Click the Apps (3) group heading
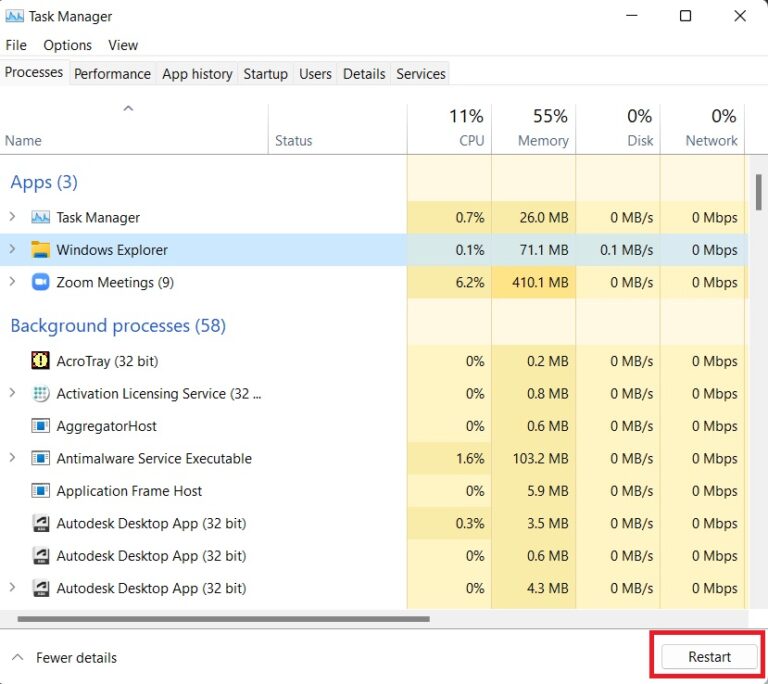Screen dimensions: 768x684 (x=44, y=182)
